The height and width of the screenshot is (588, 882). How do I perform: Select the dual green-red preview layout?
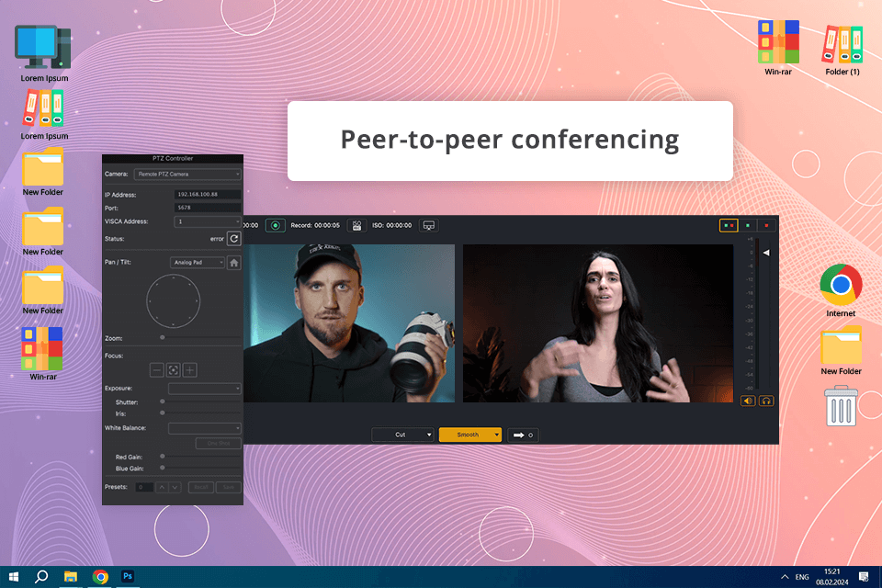[x=729, y=226]
